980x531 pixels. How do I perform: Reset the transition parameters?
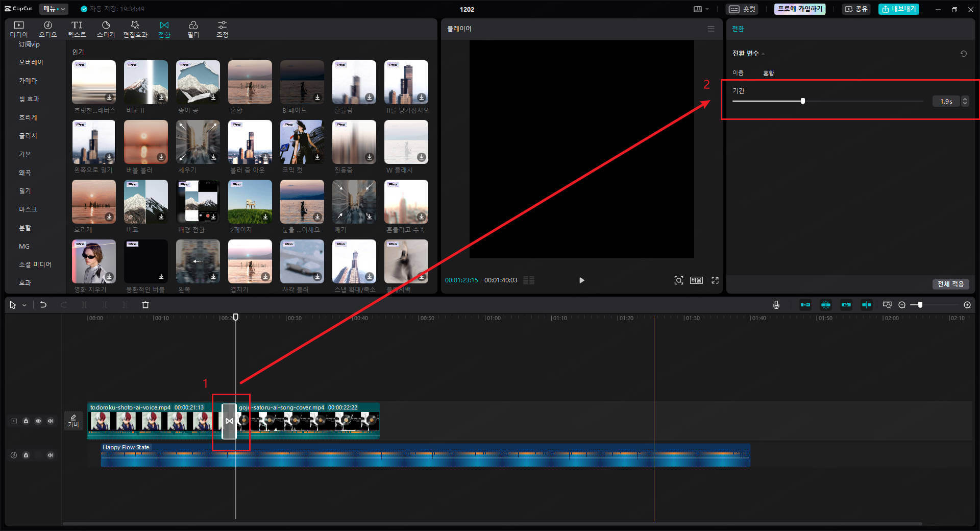click(x=964, y=54)
